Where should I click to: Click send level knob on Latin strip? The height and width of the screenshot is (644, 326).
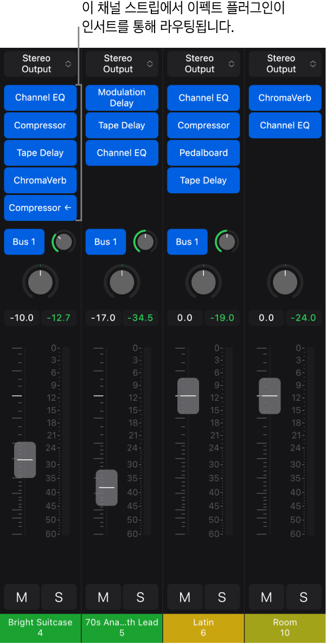click(227, 242)
